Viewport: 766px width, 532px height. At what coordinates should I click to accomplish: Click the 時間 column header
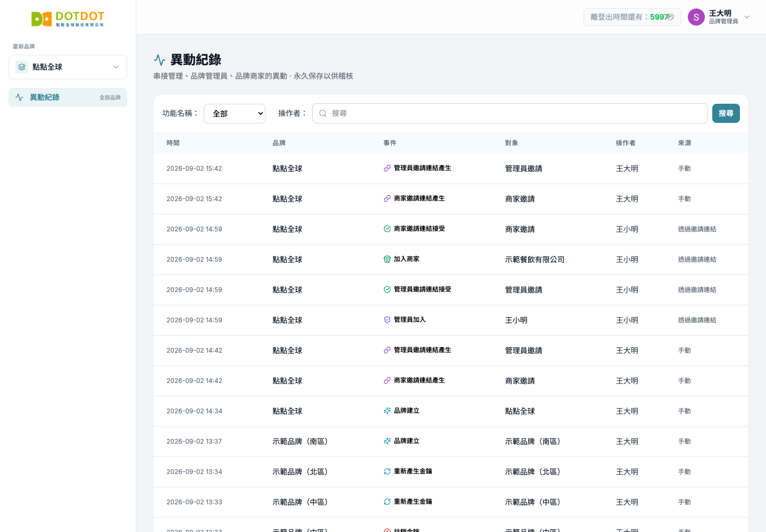[x=173, y=143]
